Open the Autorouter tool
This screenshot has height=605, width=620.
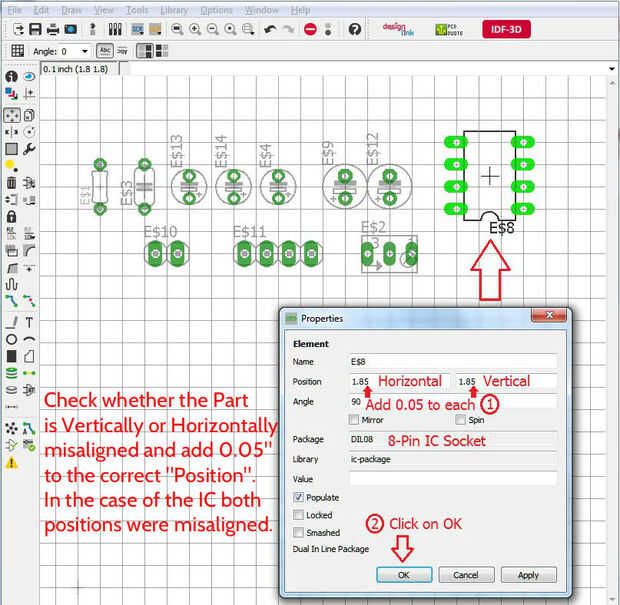tap(29, 428)
